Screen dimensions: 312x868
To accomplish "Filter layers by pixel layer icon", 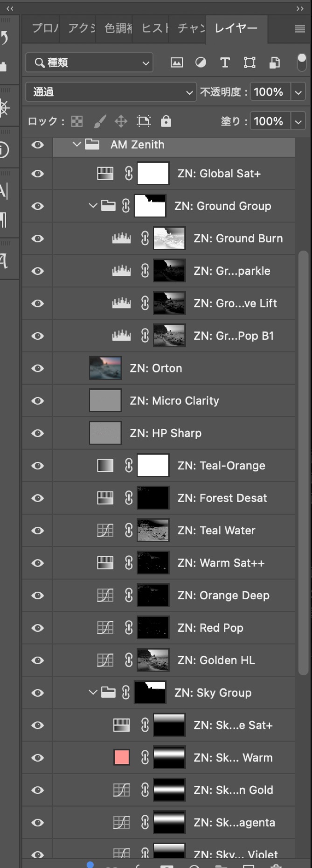I will coord(176,63).
